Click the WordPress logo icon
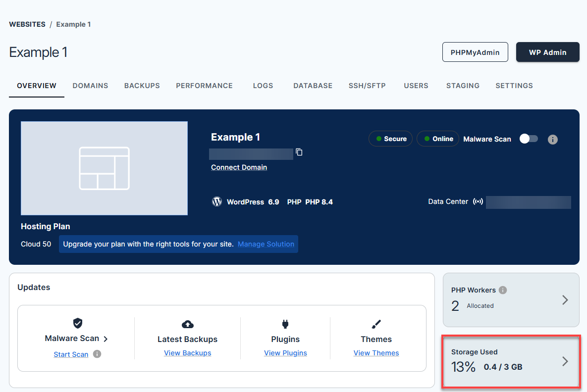This screenshot has width=587, height=392. [216, 202]
